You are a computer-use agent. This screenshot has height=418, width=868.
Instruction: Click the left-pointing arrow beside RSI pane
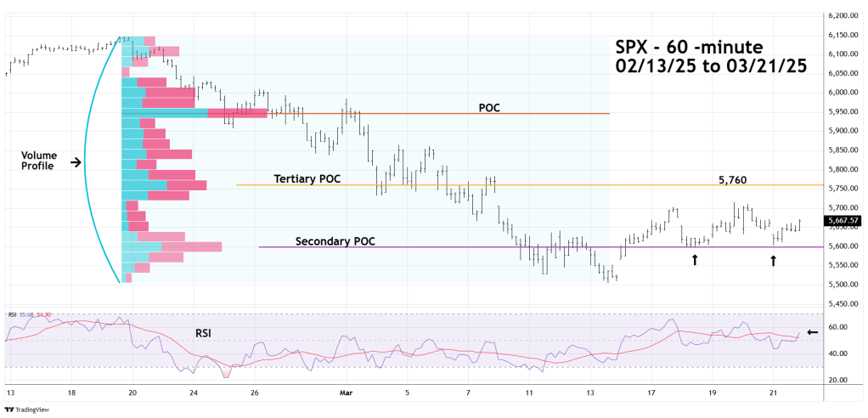812,332
